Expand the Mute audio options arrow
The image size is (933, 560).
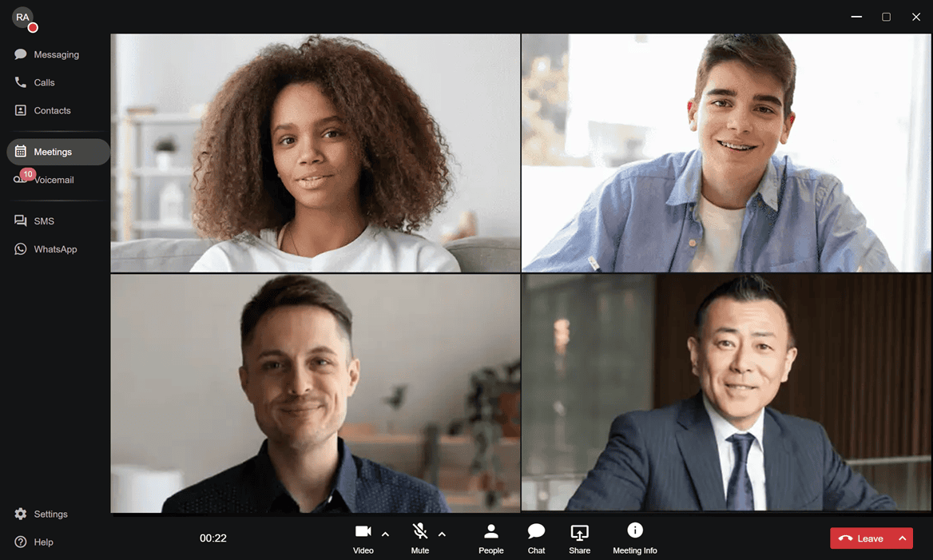442,534
